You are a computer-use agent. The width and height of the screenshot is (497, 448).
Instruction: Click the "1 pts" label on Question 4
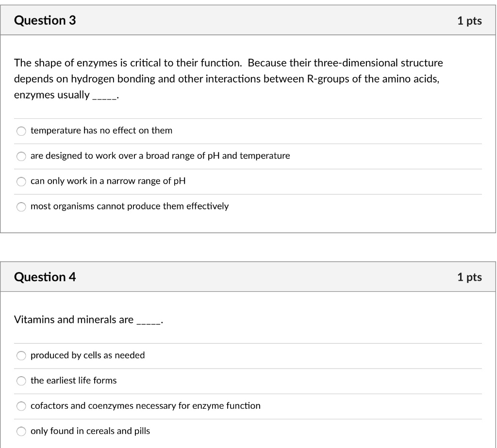[x=470, y=276]
